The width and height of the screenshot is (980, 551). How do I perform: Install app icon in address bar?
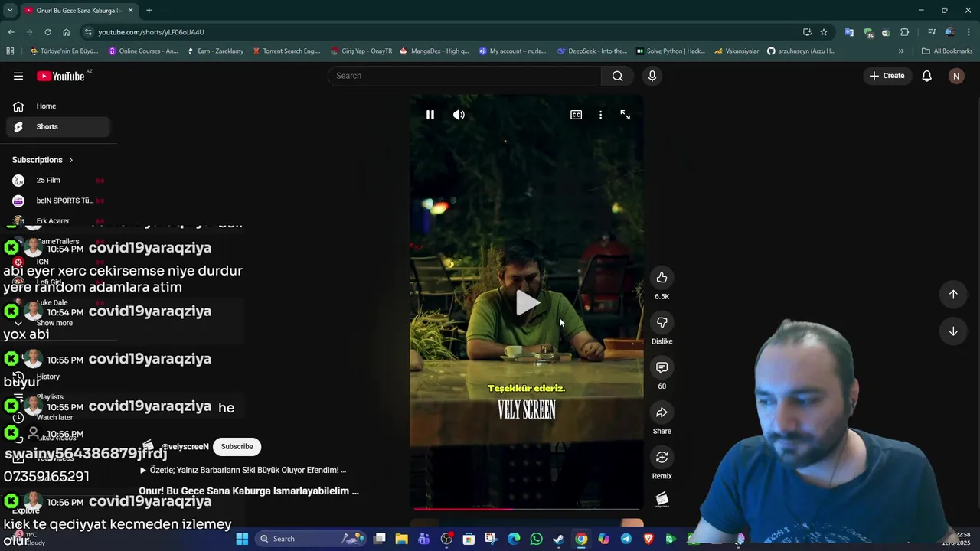(x=807, y=32)
